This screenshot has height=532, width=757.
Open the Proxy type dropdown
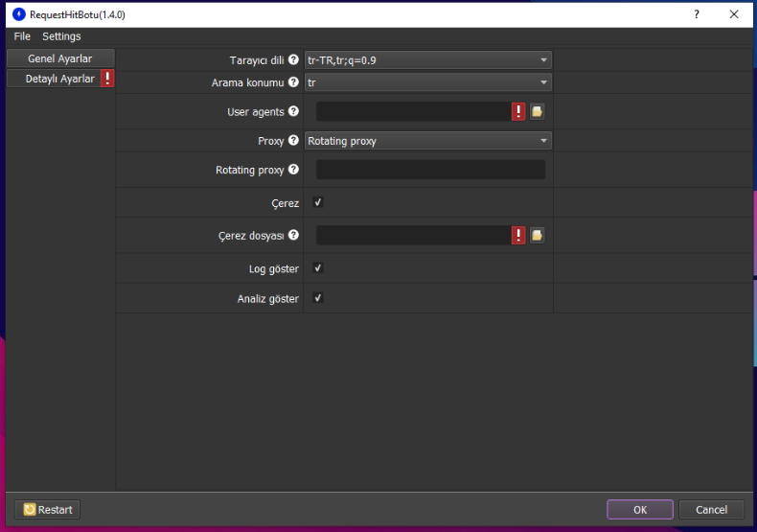tap(427, 141)
